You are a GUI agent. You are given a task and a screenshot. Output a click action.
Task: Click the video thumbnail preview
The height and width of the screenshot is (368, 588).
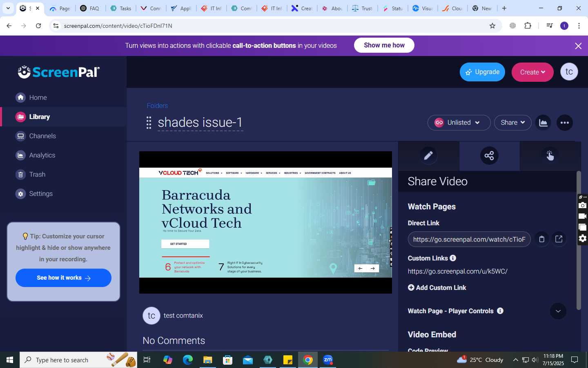[x=265, y=222]
